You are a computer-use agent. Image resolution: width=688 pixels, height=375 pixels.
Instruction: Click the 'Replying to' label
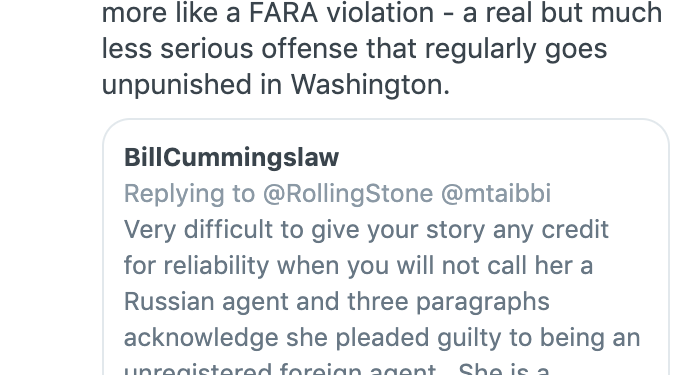pos(189,193)
